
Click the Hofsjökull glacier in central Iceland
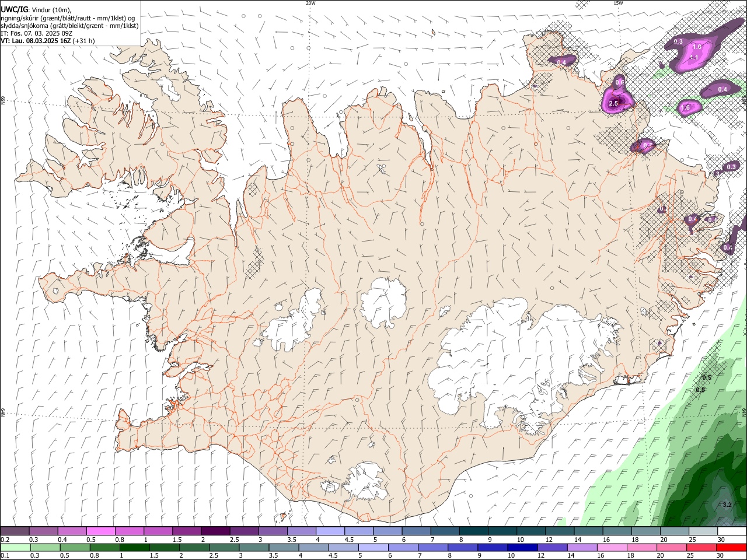383,302
